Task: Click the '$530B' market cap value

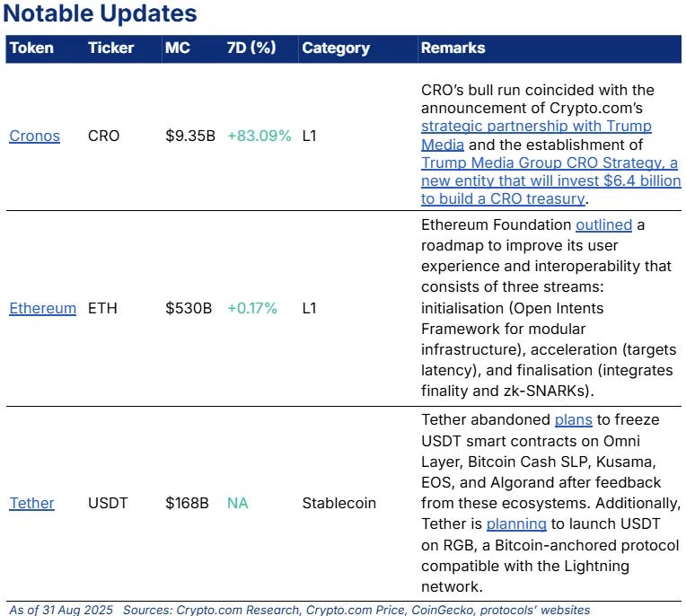Action: (x=189, y=308)
